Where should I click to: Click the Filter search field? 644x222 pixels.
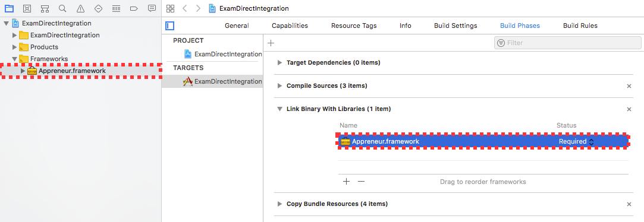point(568,43)
